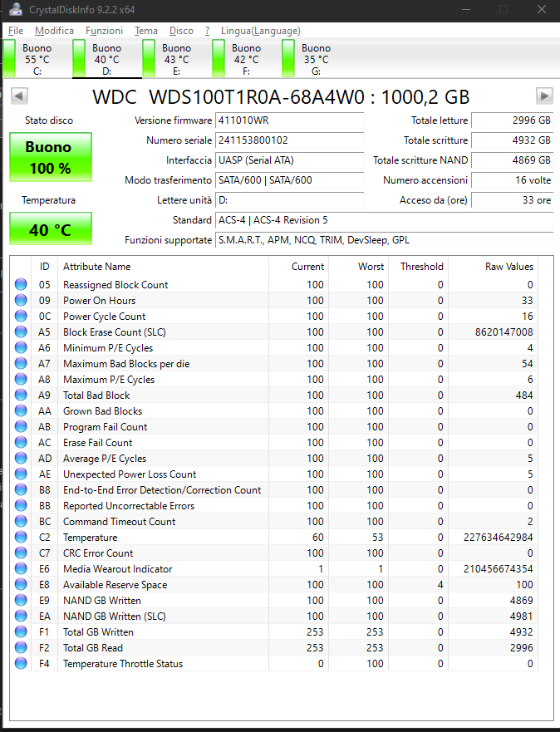Screen dimensions: 560x732
Task: Click the Threshold column header
Action: [x=418, y=267]
